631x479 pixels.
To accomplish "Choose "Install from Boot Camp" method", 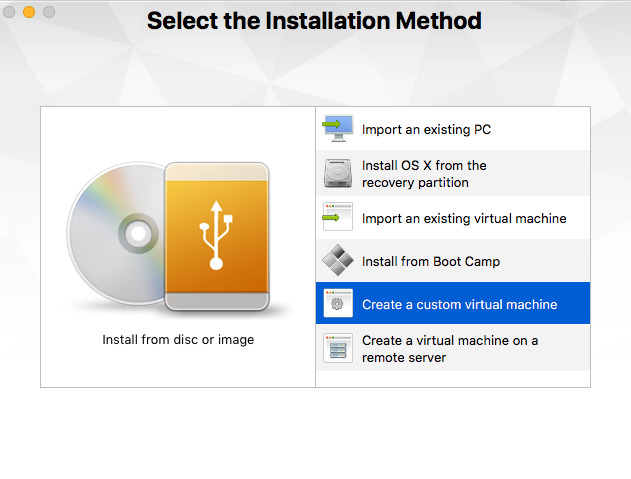I will click(430, 262).
